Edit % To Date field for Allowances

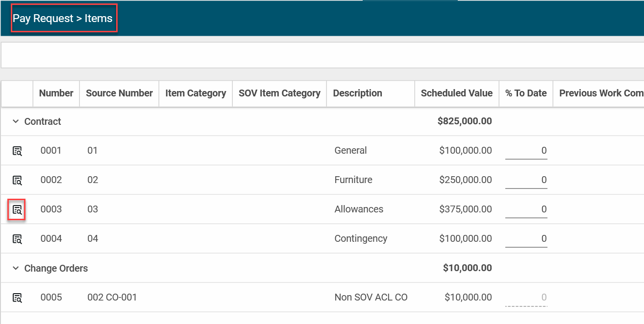click(526, 209)
